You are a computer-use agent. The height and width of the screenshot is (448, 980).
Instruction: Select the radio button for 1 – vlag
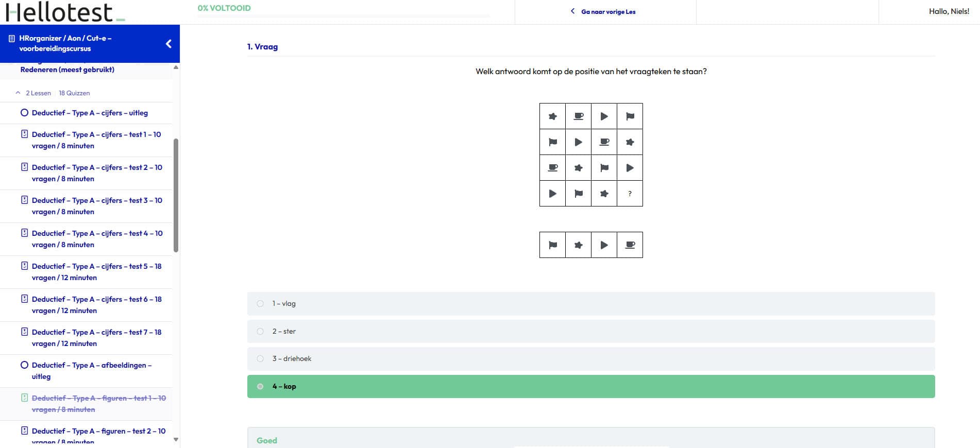pos(260,304)
